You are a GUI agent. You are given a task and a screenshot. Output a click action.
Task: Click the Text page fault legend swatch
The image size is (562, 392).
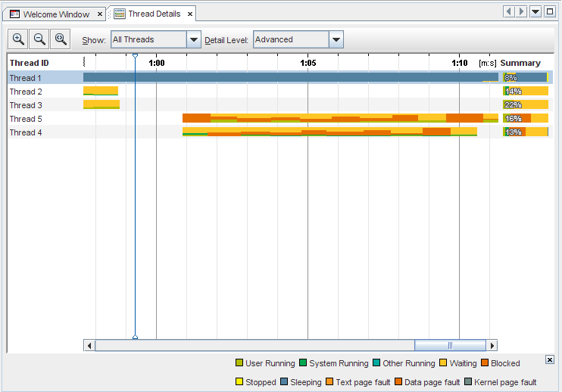tap(329, 381)
